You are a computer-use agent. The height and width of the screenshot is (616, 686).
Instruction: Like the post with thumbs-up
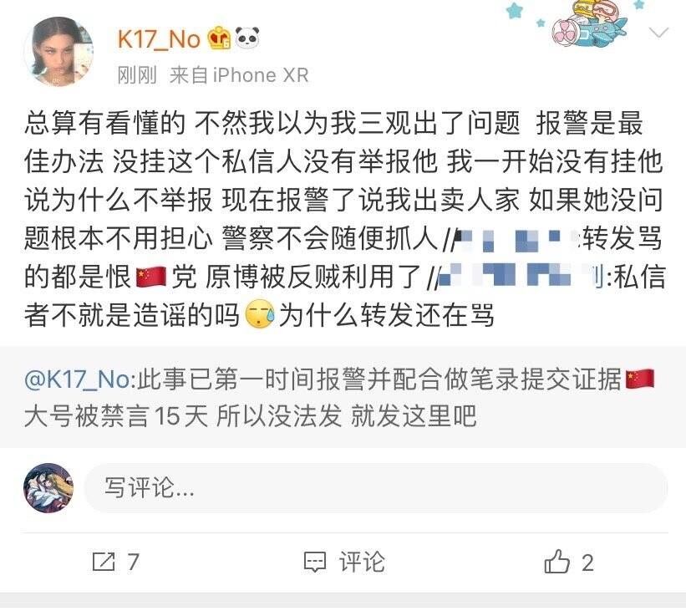pyautogui.click(x=556, y=562)
